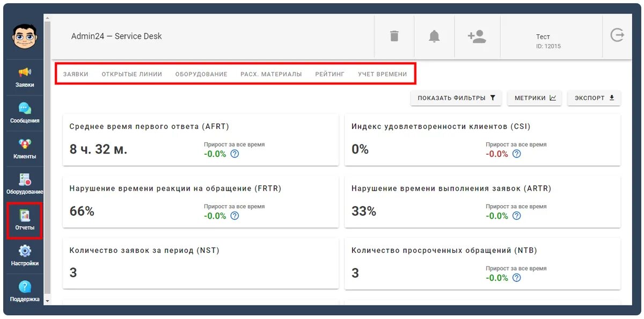Click help icon next to CSI growth
This screenshot has width=644, height=319.
(516, 154)
